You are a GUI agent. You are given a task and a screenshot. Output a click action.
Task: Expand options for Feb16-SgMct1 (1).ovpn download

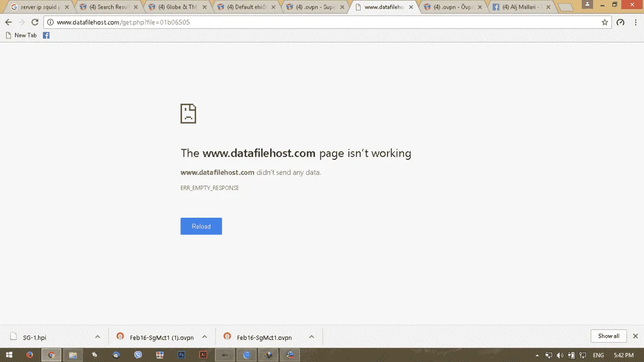tap(204, 337)
